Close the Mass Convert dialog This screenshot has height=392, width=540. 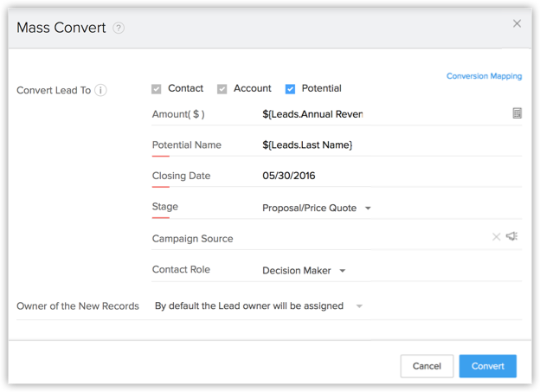517,24
